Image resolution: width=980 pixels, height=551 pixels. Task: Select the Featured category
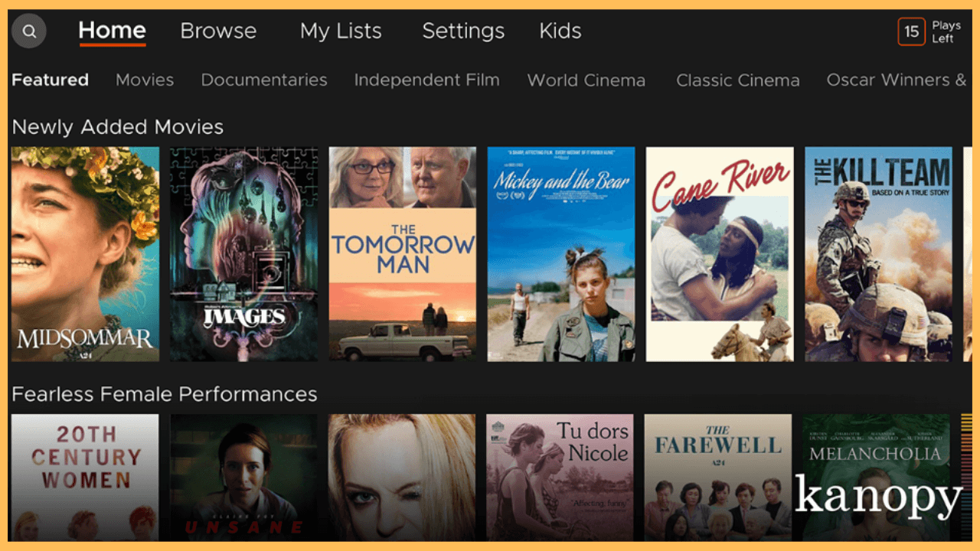pos(51,80)
